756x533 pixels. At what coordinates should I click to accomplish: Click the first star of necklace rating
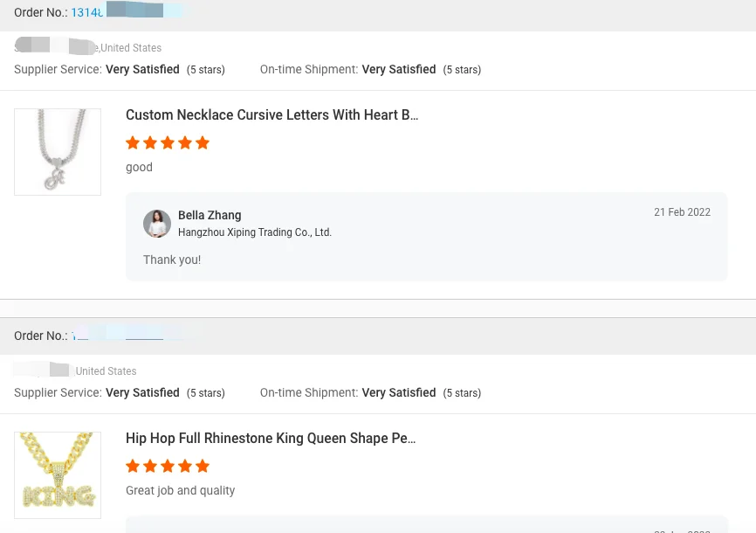[133, 143]
